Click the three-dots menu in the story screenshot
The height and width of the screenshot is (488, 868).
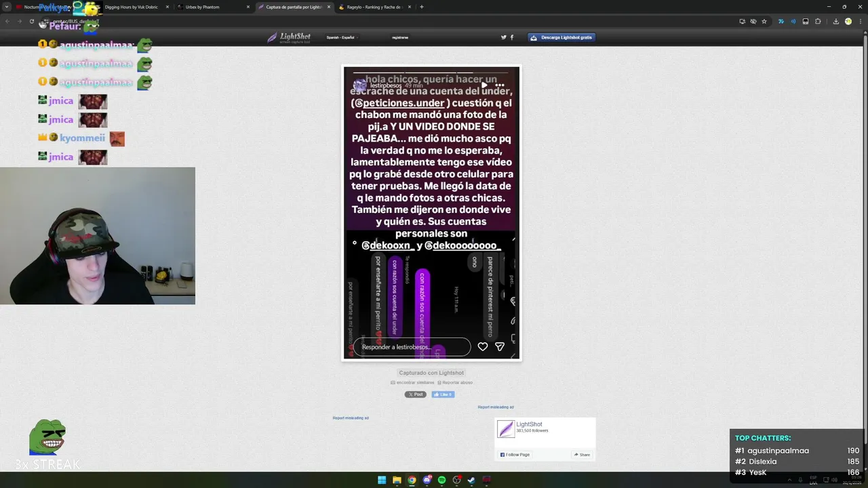pyautogui.click(x=500, y=85)
